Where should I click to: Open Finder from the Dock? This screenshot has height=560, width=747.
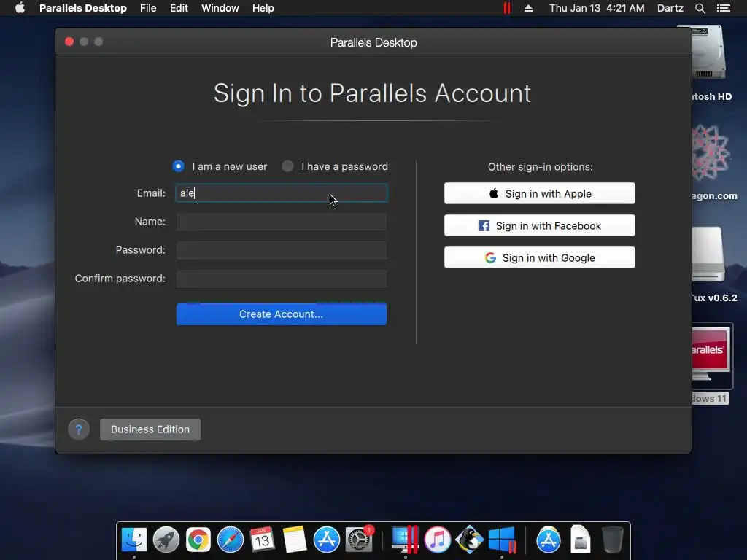click(134, 540)
